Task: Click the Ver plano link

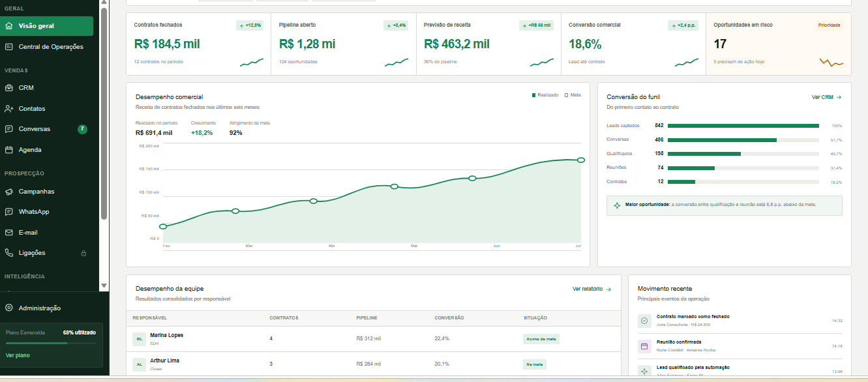Action: [18, 355]
